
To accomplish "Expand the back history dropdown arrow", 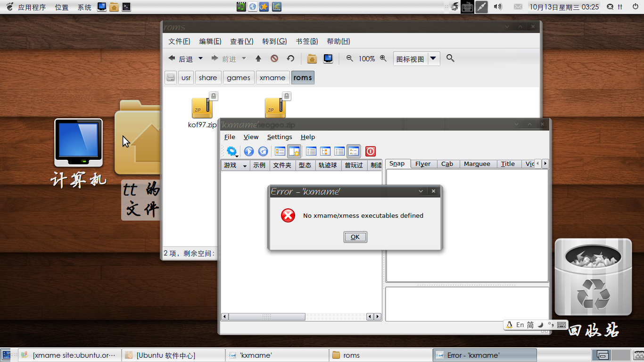I will pyautogui.click(x=200, y=58).
